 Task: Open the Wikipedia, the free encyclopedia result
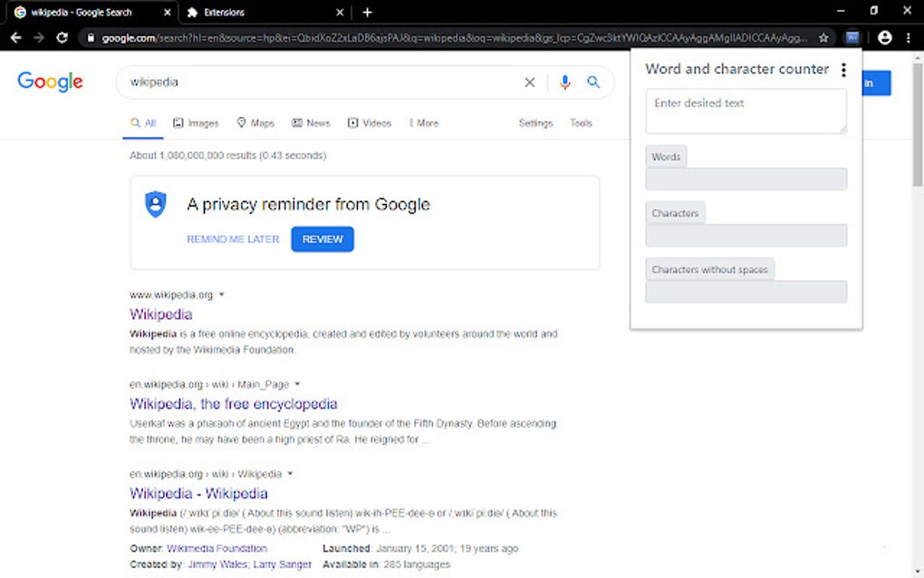pos(233,404)
